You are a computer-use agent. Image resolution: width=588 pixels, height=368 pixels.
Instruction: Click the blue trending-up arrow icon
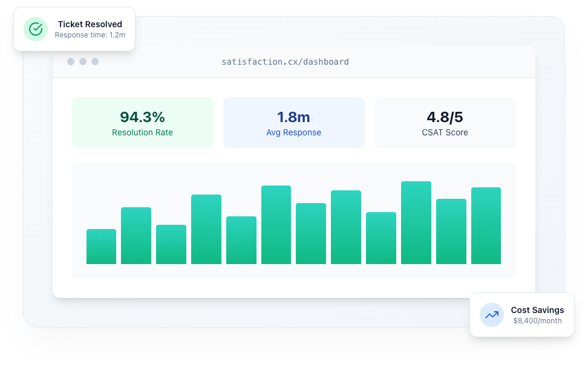(492, 315)
